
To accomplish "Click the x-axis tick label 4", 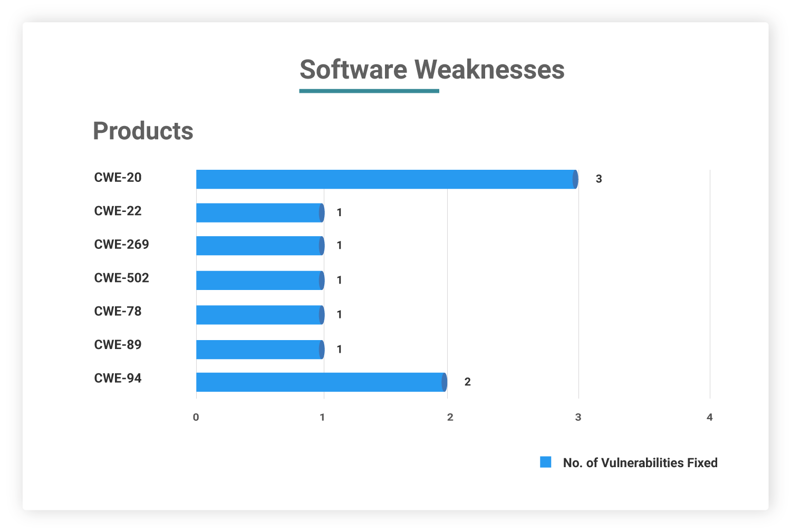I will point(709,417).
